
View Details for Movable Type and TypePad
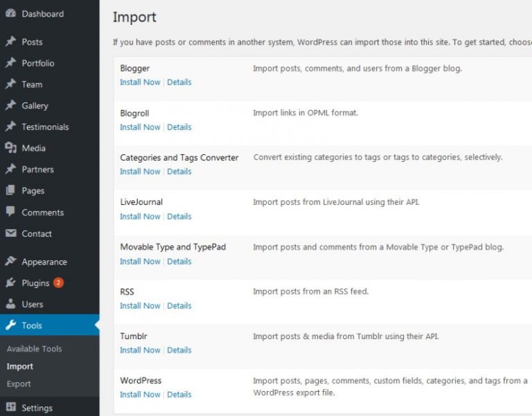point(179,262)
